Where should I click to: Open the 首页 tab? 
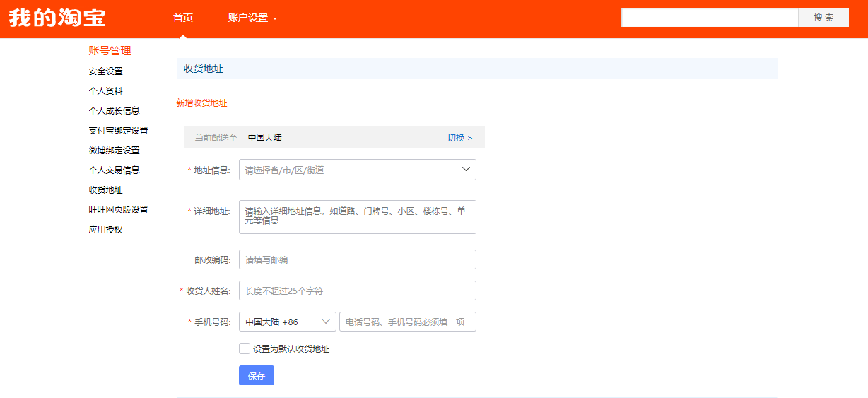(x=183, y=18)
